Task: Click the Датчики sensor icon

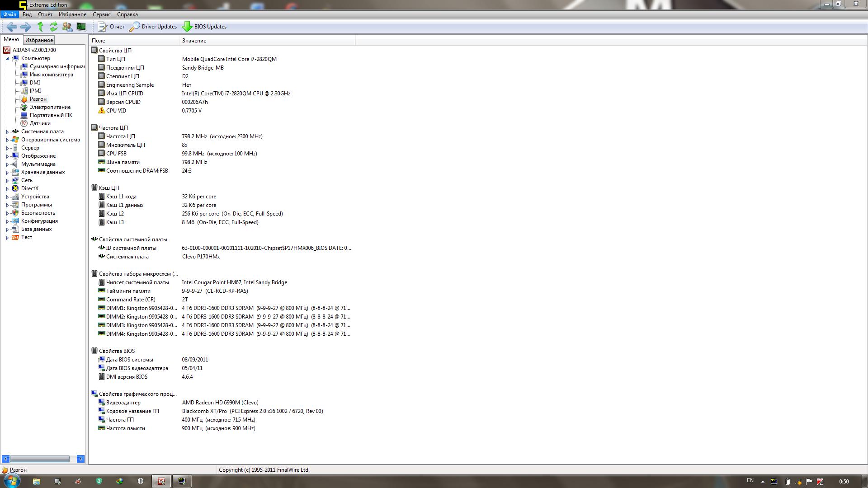Action: 24,123
